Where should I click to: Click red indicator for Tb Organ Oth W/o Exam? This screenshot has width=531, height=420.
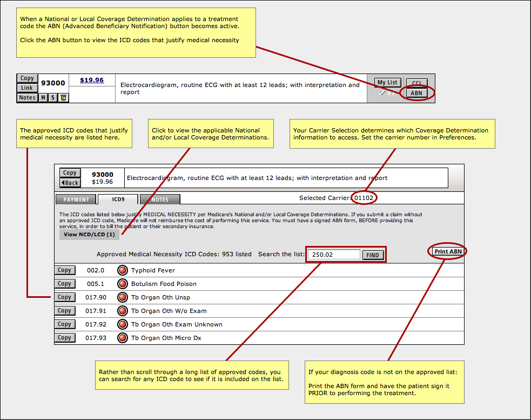(122, 311)
